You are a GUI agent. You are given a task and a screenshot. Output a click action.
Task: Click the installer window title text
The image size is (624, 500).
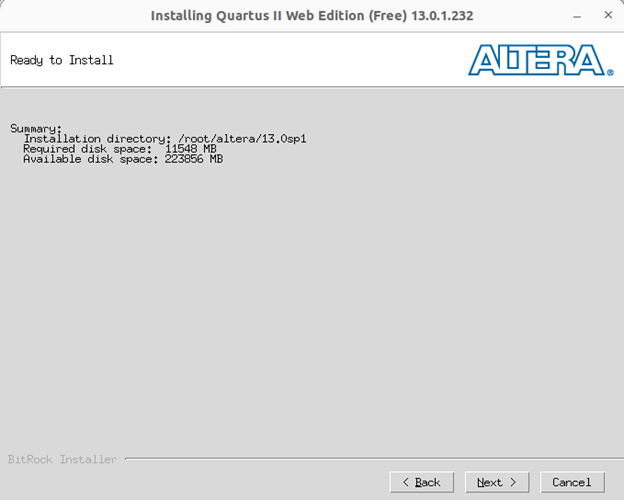(312, 16)
